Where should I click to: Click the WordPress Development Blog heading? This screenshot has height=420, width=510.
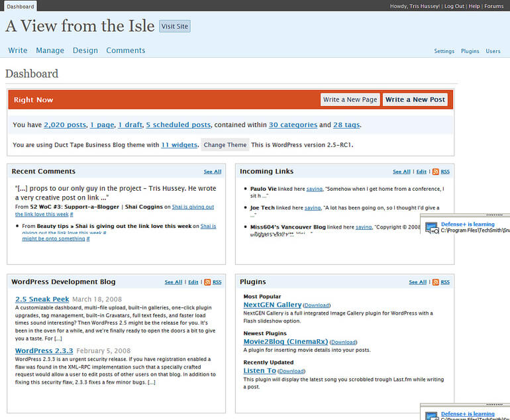(64, 282)
